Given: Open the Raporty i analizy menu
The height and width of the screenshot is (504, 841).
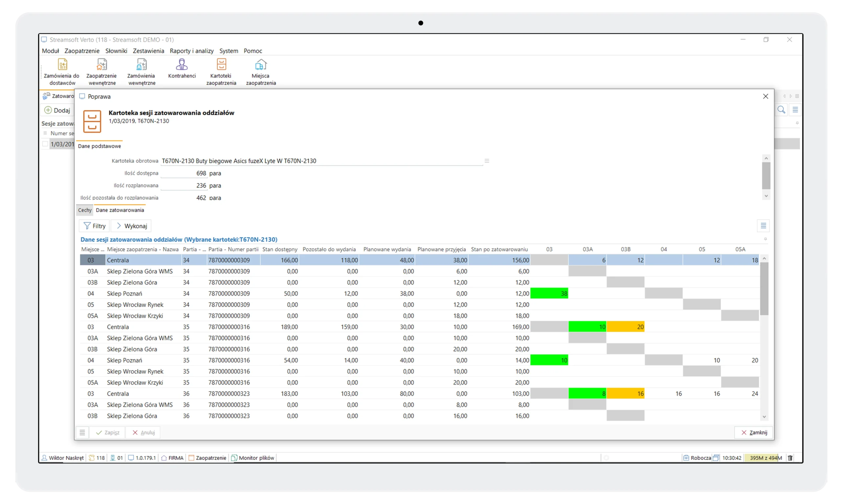Looking at the screenshot, I should tap(192, 51).
